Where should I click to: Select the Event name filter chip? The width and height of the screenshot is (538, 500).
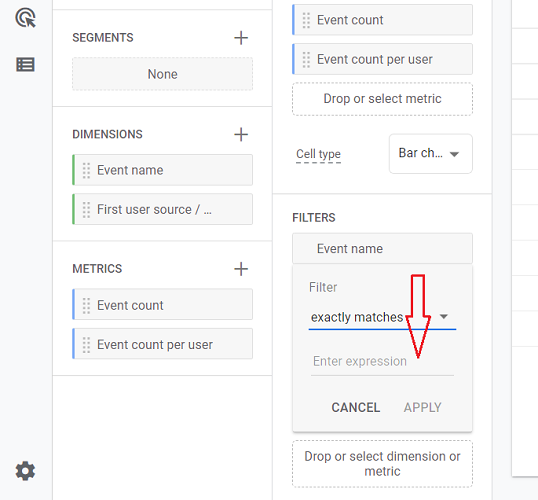click(382, 248)
